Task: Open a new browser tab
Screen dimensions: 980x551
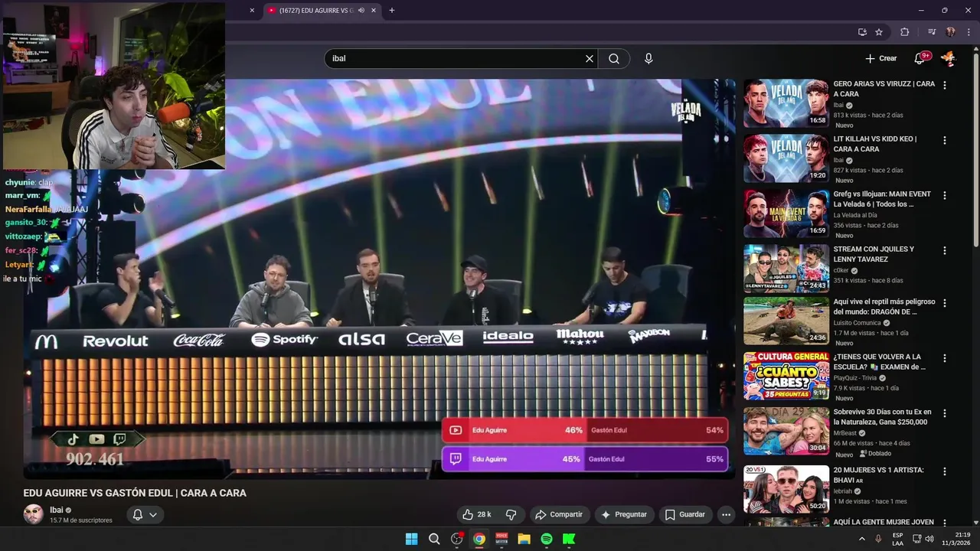Action: click(392, 11)
